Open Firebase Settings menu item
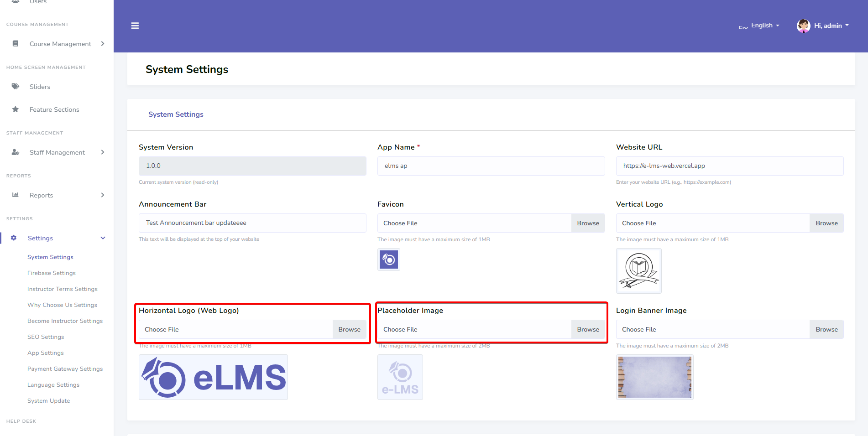Viewport: 868px width, 436px height. tap(52, 273)
